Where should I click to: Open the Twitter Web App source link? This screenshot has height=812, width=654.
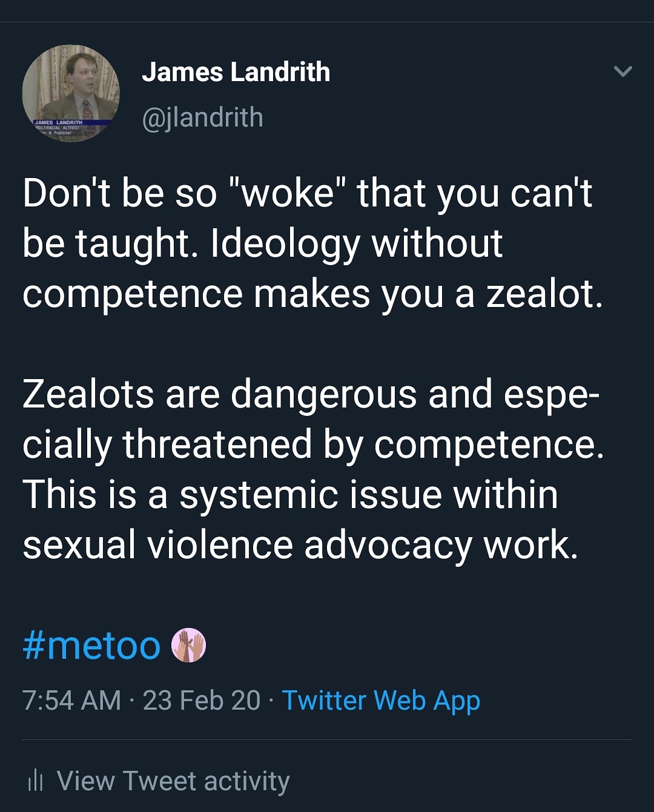tap(381, 701)
